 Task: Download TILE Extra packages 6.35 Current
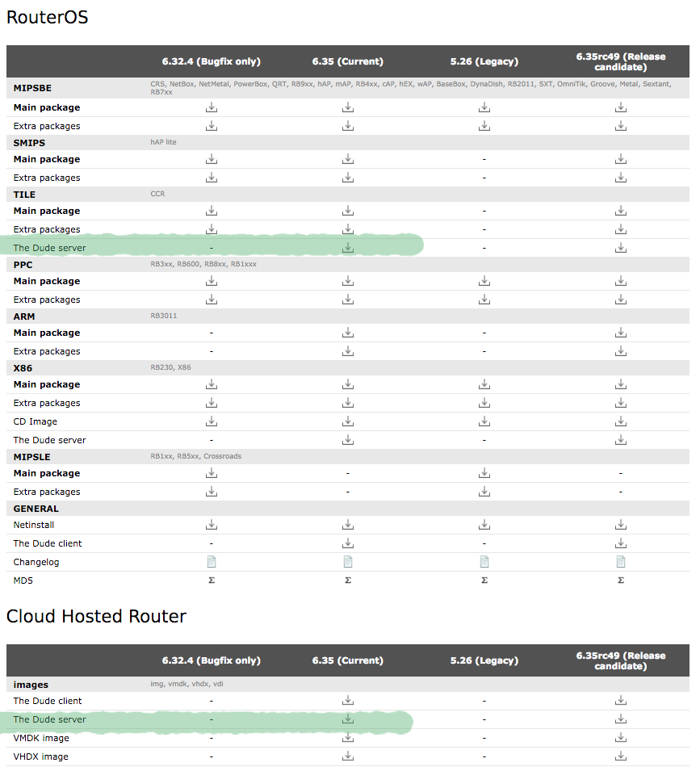(348, 229)
